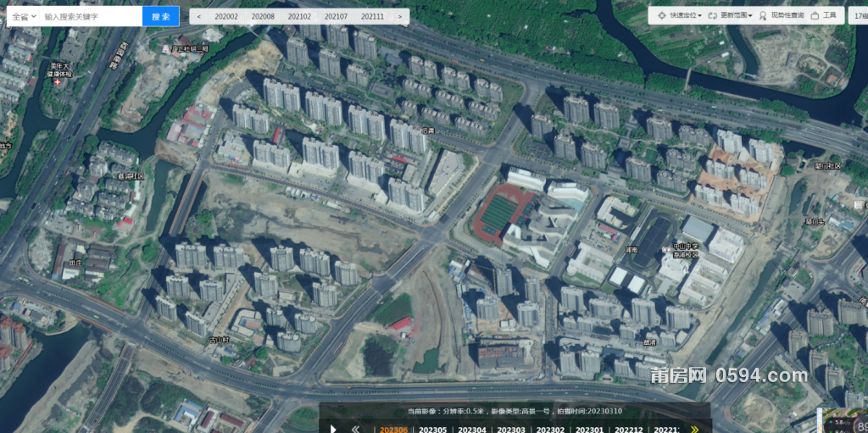
Task: Open 现势性查询 currency query
Action: [x=787, y=15]
